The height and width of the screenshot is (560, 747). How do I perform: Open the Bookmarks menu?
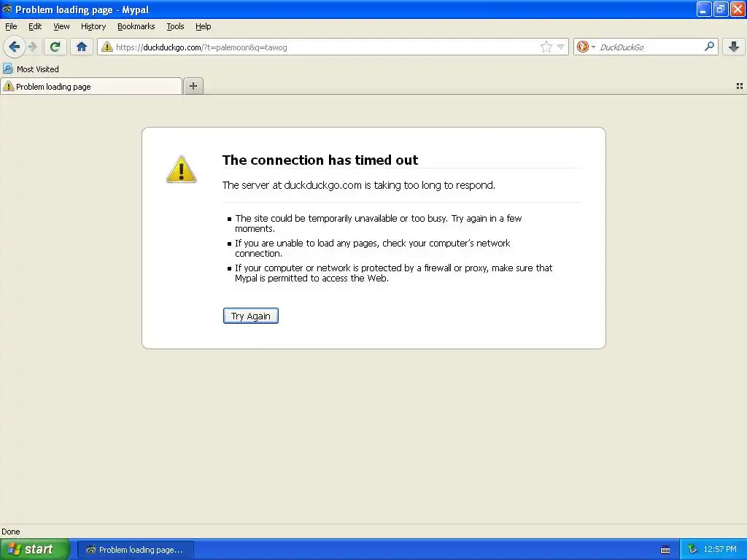[136, 27]
